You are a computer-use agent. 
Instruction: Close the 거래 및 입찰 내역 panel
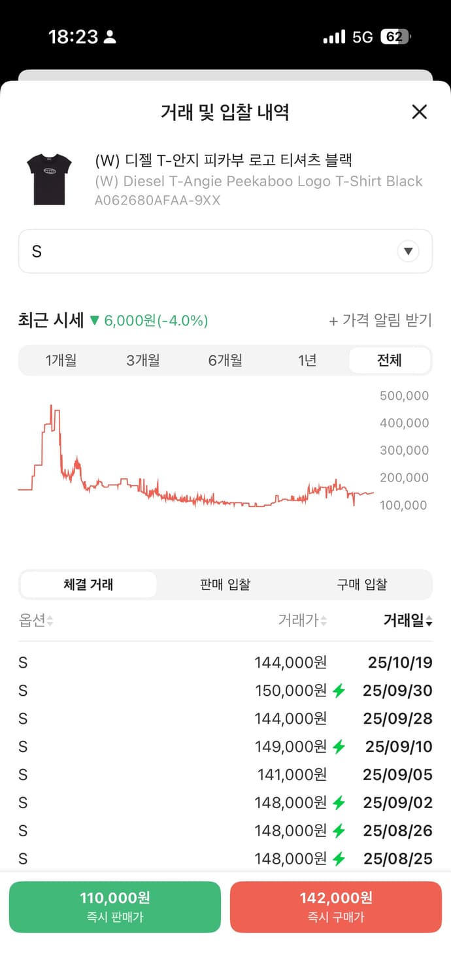tap(419, 112)
